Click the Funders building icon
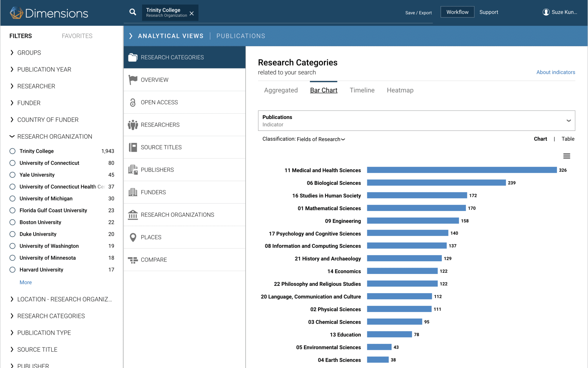 [133, 192]
